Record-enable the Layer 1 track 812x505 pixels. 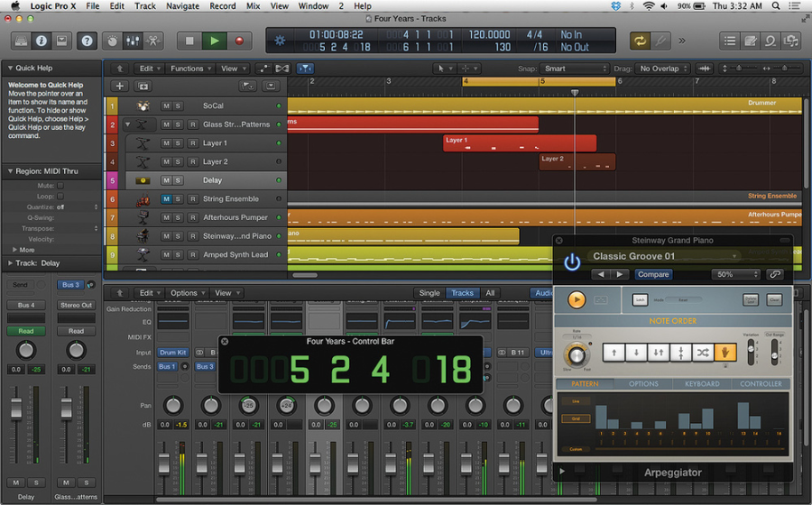193,142
